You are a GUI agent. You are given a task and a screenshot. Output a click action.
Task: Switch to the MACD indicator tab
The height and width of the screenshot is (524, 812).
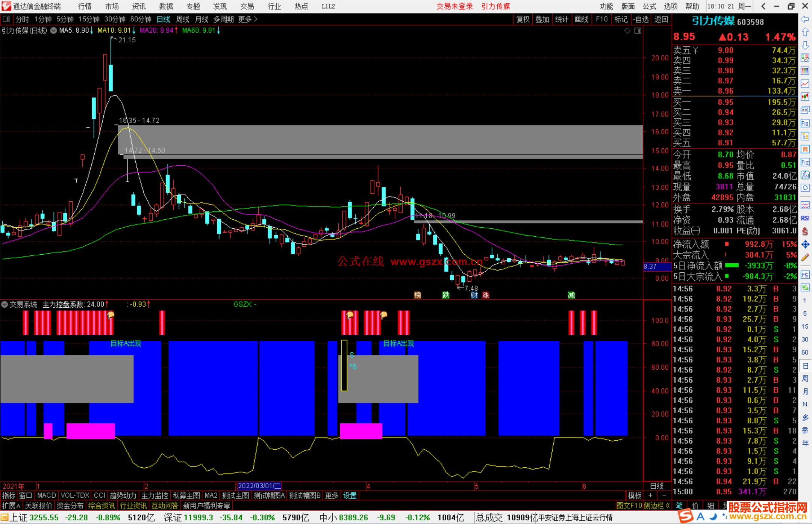coord(47,495)
